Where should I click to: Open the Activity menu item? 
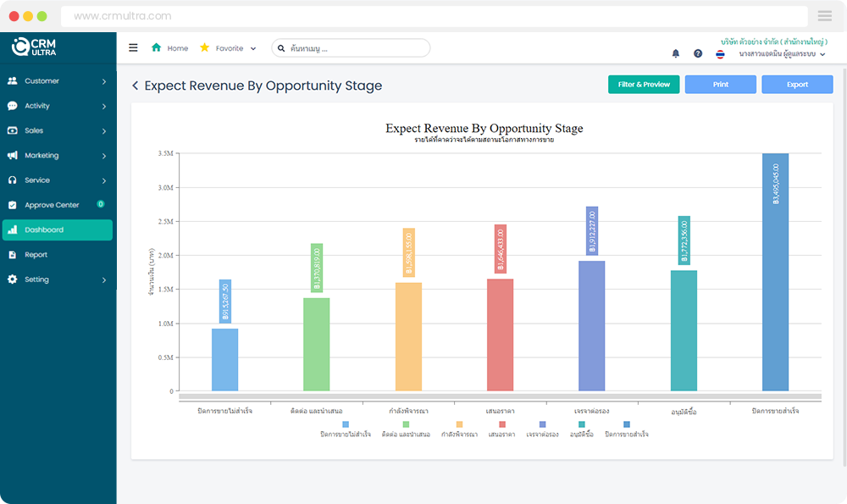click(x=58, y=106)
